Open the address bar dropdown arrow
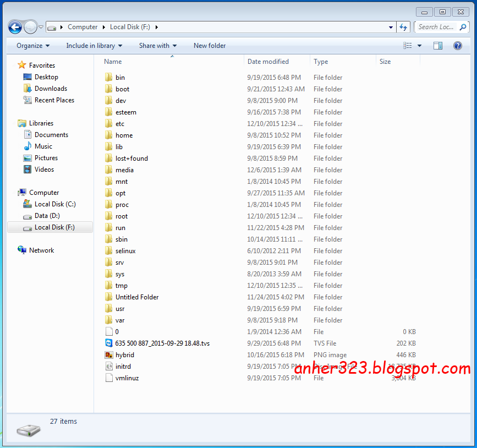The height and width of the screenshot is (448, 477). (x=390, y=26)
